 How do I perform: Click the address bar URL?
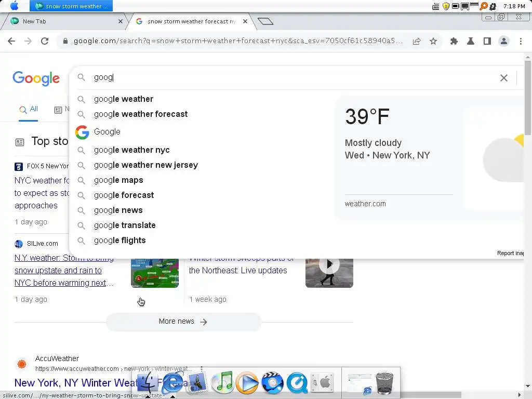coord(237,41)
